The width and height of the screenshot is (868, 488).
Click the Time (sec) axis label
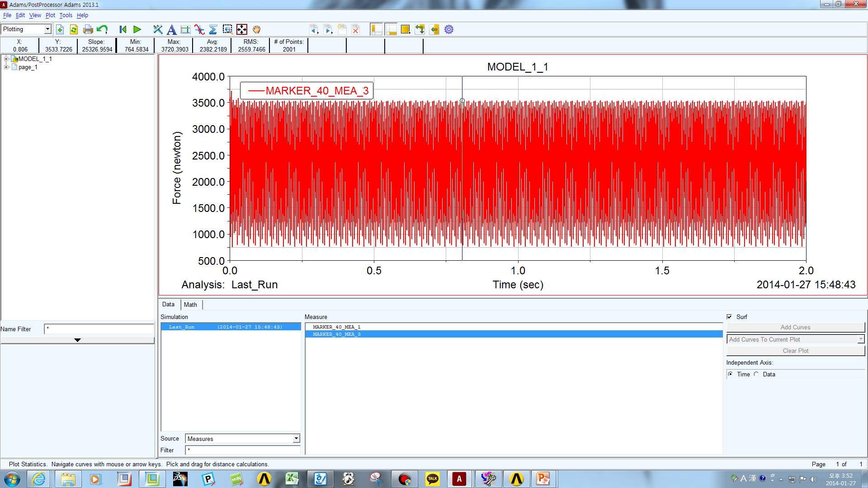(518, 285)
